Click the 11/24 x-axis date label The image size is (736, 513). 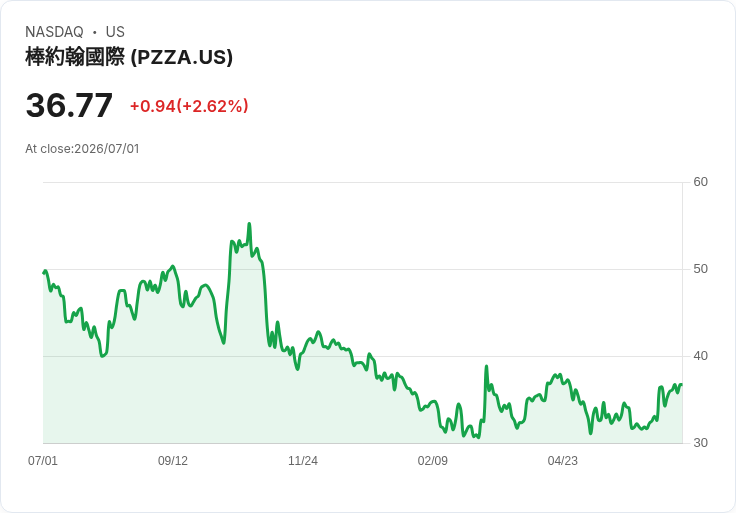[303, 461]
